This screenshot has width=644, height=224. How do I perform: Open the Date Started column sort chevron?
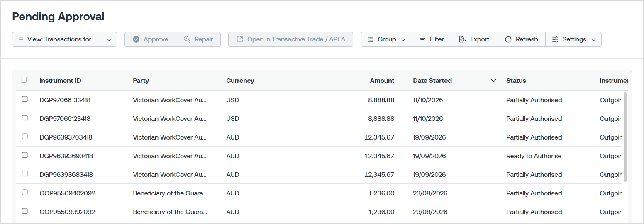(x=493, y=81)
